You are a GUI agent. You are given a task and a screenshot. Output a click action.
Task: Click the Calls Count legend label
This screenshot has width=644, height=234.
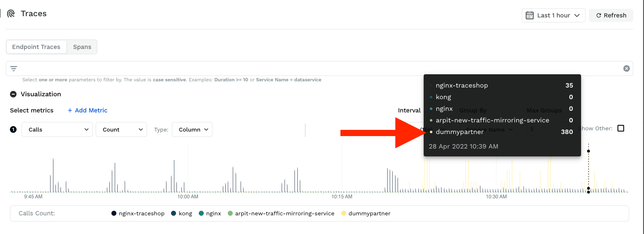[x=37, y=214]
